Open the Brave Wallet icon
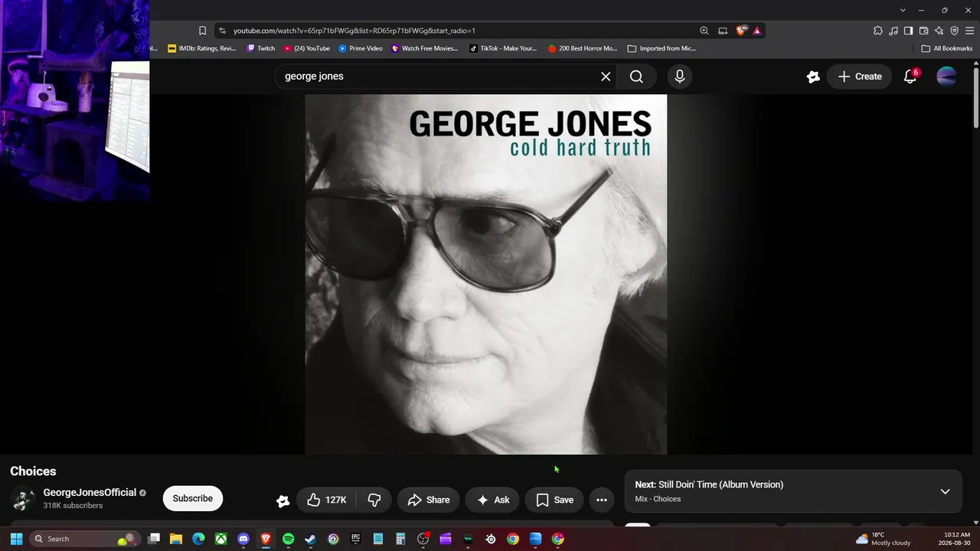 pyautogui.click(x=923, y=31)
